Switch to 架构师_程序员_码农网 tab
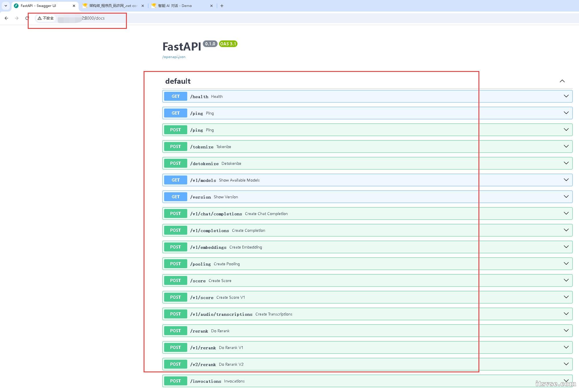The height and width of the screenshot is (392, 579). [113, 6]
